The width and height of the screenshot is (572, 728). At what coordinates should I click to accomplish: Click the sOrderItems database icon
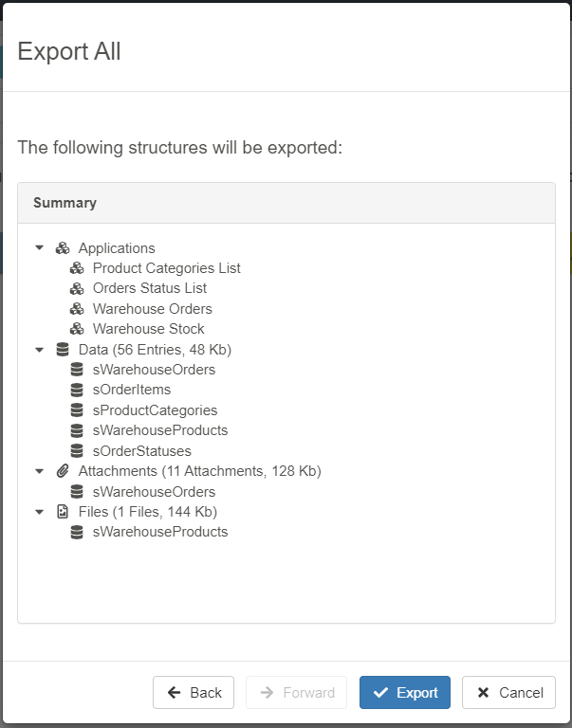tap(77, 390)
